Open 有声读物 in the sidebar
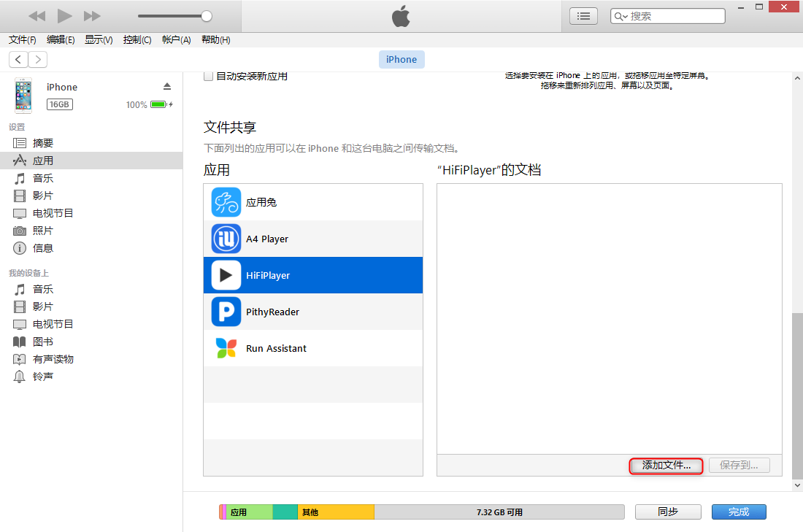This screenshot has width=803, height=532. point(53,359)
